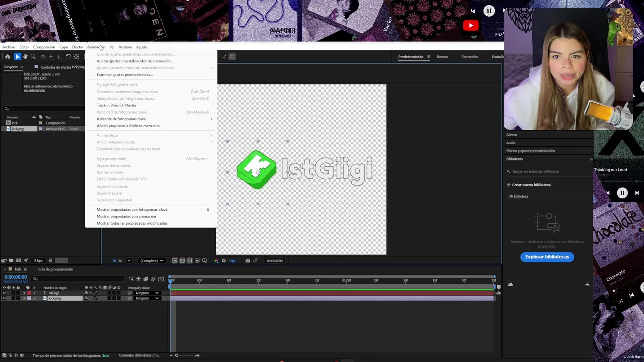Click the 8 bpc color depth button
The image size is (644, 362).
pos(38,260)
